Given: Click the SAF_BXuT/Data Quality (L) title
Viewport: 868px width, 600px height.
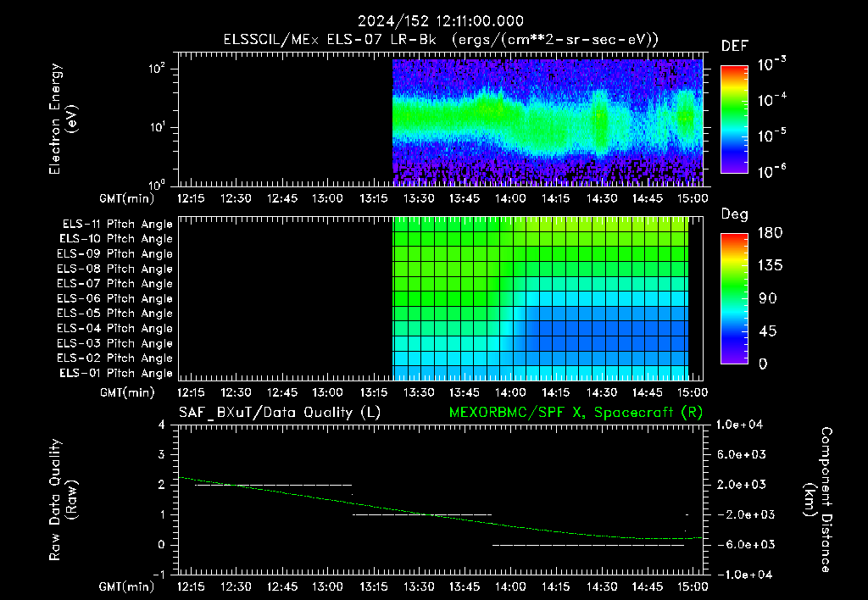Looking at the screenshot, I should click(280, 413).
